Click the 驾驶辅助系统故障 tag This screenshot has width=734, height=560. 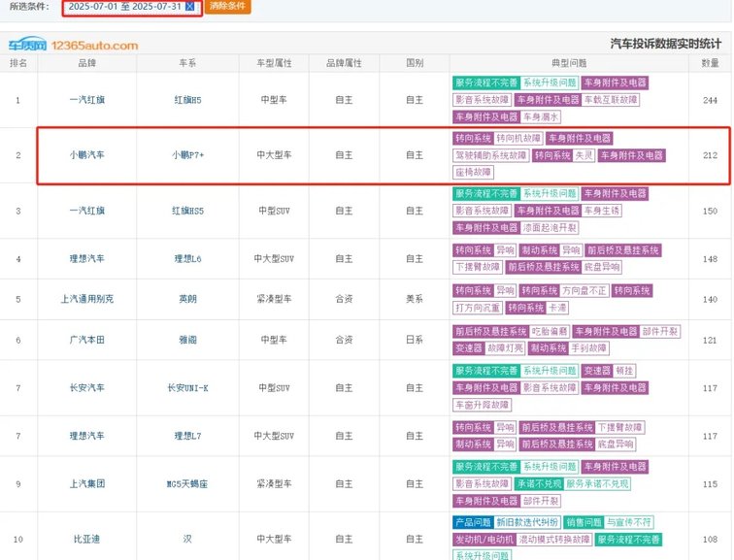pyautogui.click(x=490, y=155)
